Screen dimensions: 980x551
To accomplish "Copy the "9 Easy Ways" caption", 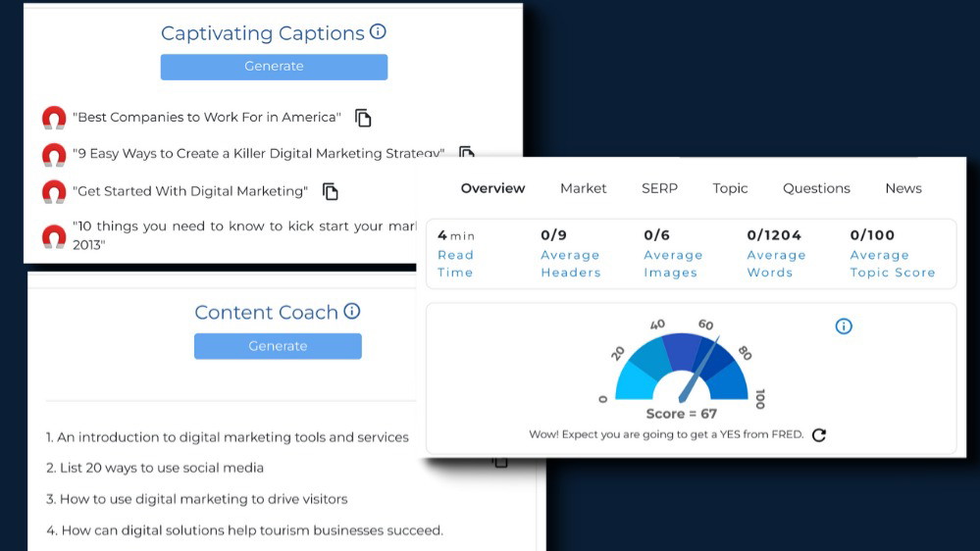I will [x=466, y=153].
